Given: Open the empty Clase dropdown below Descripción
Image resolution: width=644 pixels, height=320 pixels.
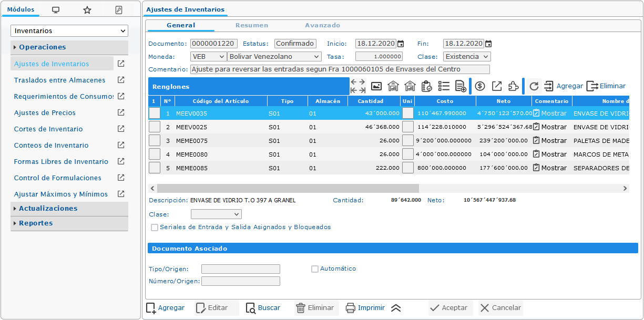Looking at the screenshot, I should tap(216, 214).
